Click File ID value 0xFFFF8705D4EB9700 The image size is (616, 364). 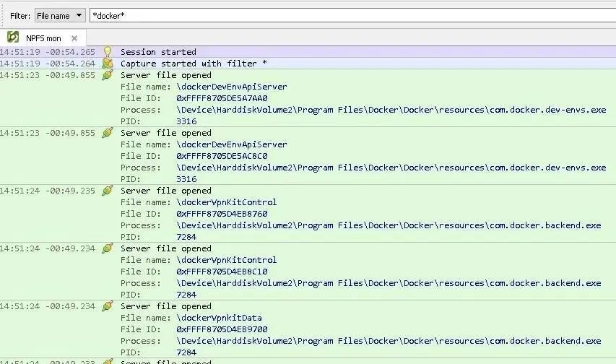click(x=222, y=329)
